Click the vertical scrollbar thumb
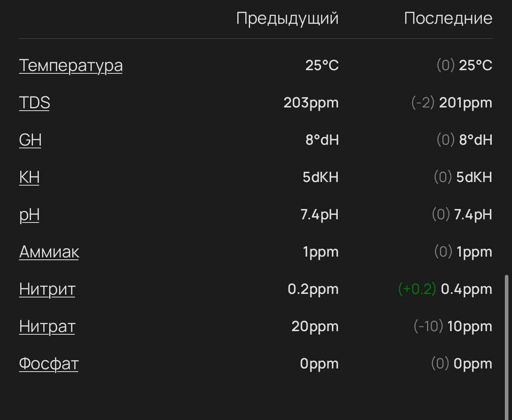 tap(506, 345)
